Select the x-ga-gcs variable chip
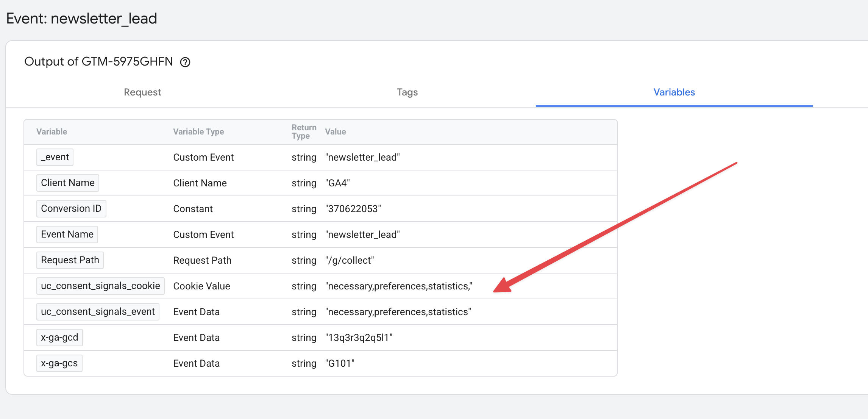The image size is (868, 419). [x=59, y=363]
